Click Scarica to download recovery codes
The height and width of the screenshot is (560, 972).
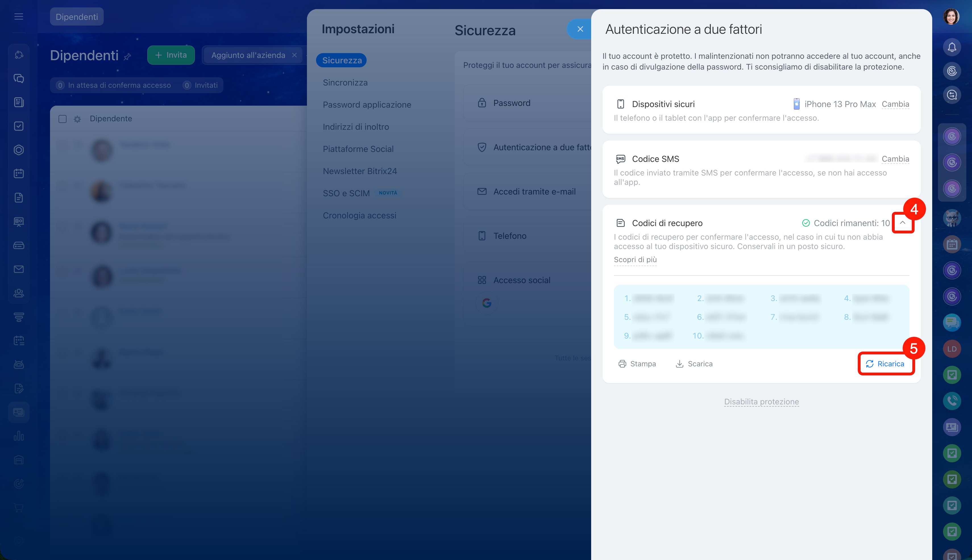coord(694,364)
